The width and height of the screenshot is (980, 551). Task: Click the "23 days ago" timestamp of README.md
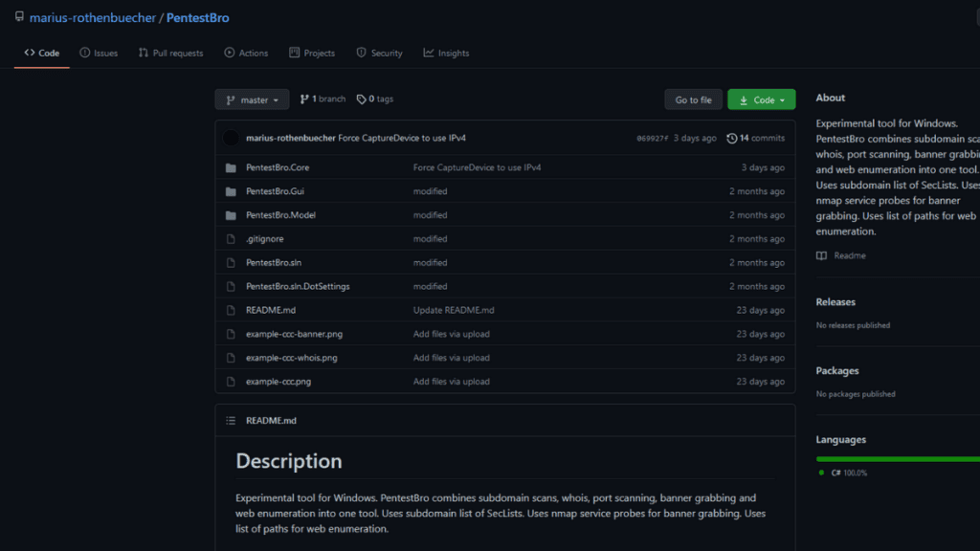point(760,310)
